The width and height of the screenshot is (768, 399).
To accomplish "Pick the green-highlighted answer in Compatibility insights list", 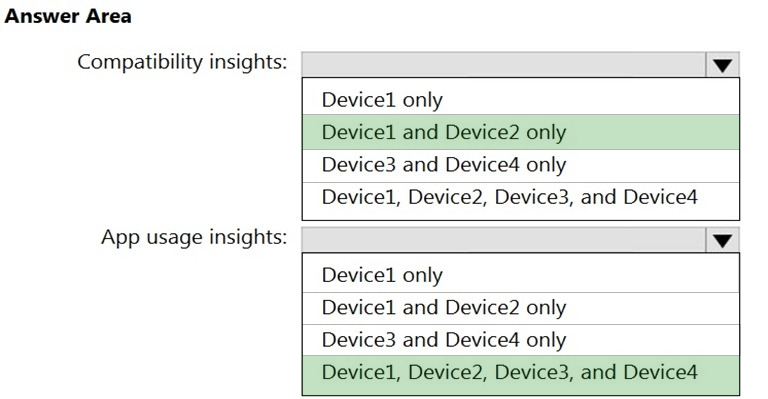I will point(521,132).
